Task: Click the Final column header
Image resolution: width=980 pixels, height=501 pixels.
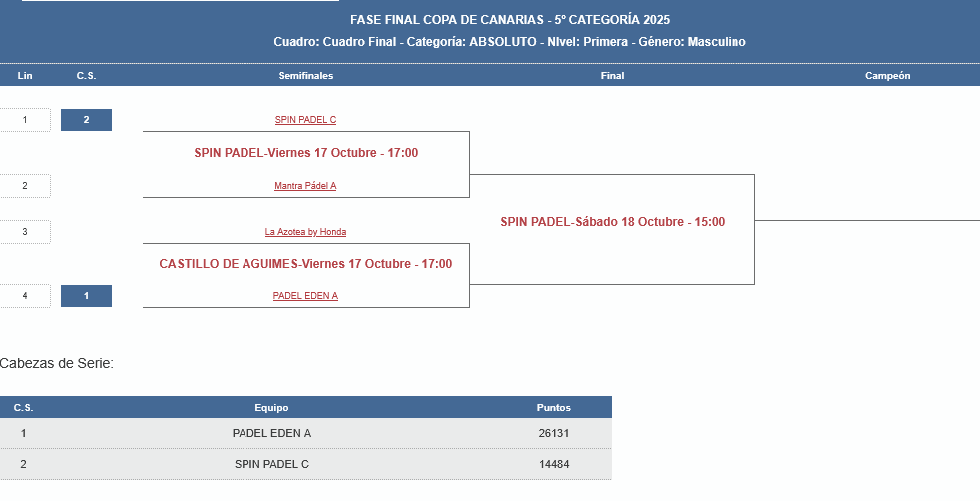Action: pos(612,76)
